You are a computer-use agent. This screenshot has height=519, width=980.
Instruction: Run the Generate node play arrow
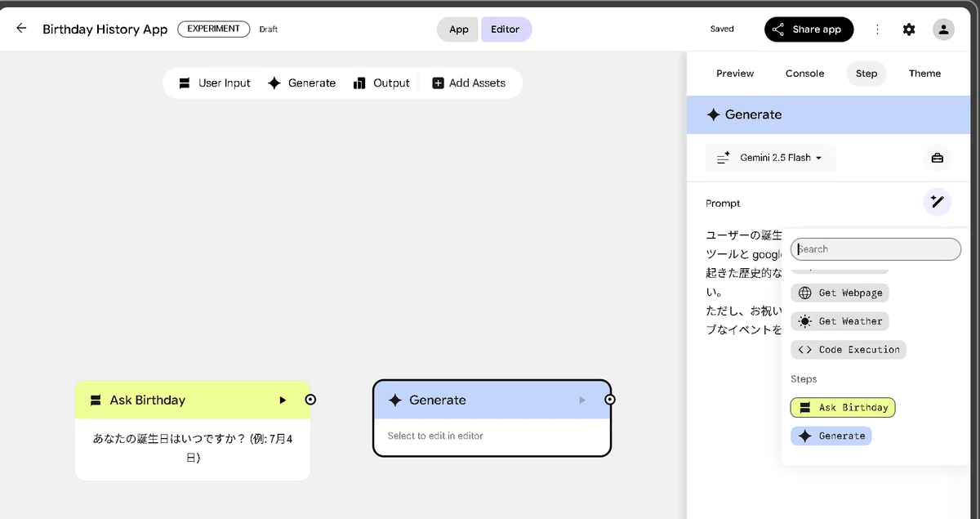(582, 400)
